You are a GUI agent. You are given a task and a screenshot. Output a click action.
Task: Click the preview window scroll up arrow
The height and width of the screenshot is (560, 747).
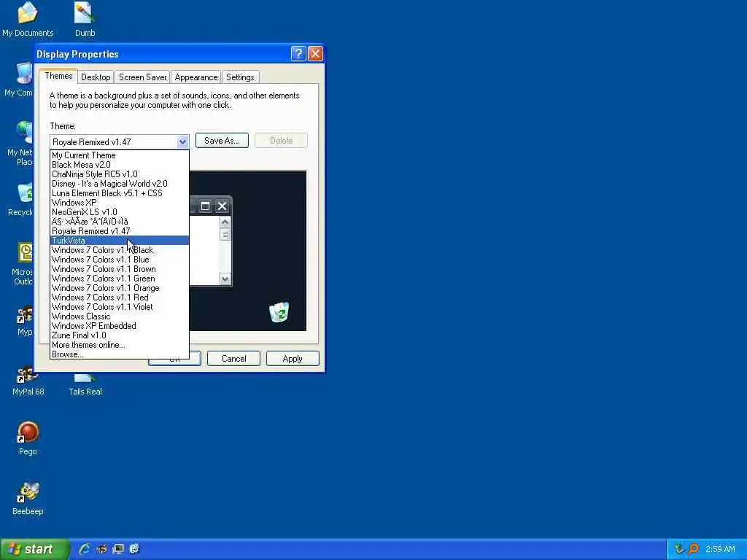pos(225,222)
